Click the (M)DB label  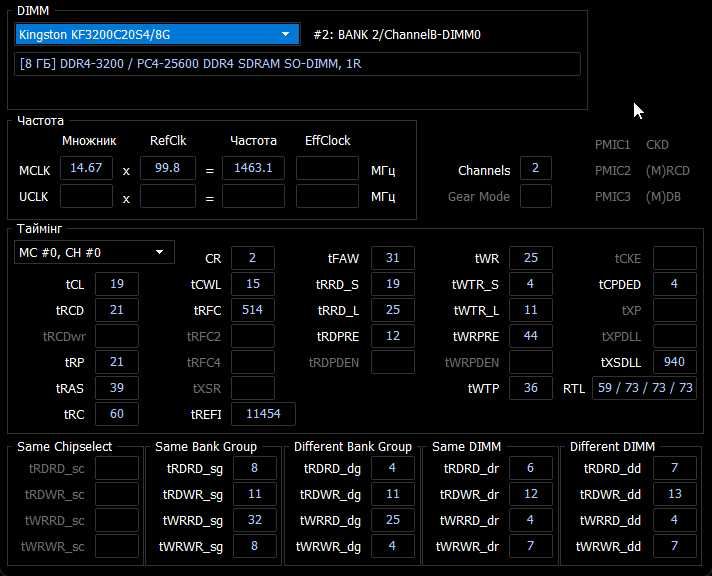pos(663,197)
